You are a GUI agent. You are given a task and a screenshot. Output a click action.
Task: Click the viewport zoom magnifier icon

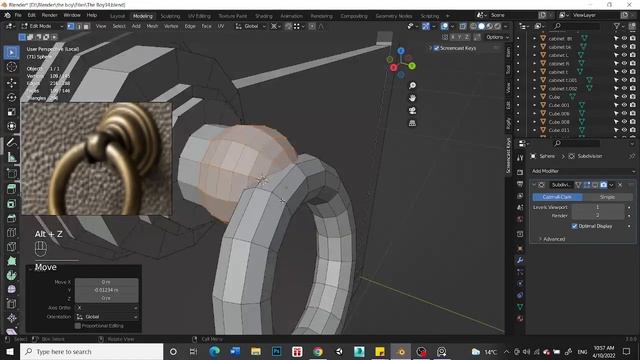click(412, 85)
